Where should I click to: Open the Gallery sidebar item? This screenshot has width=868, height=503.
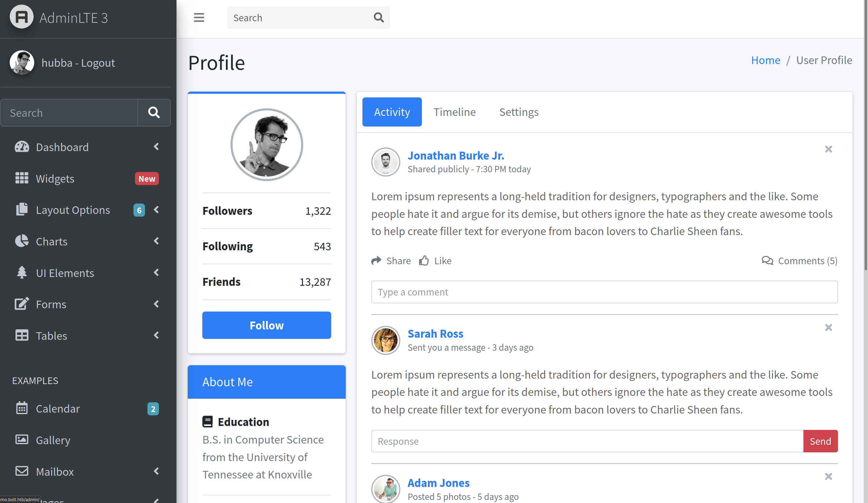(53, 440)
